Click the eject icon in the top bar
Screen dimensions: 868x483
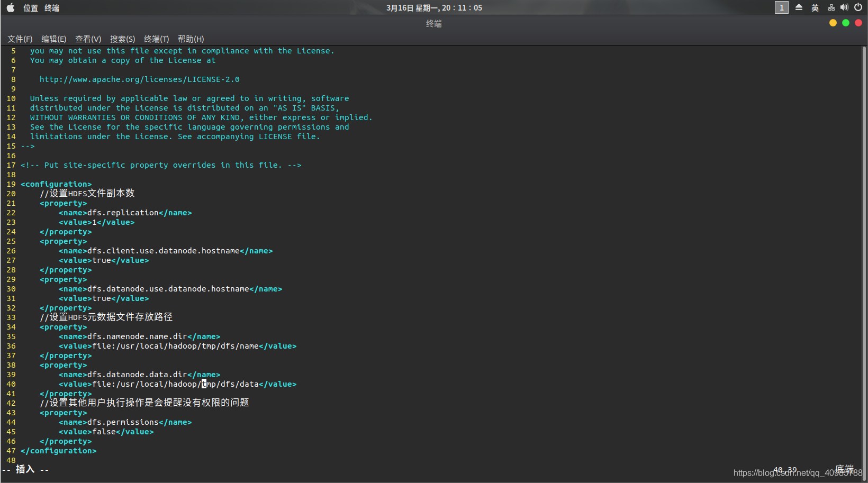click(x=799, y=7)
